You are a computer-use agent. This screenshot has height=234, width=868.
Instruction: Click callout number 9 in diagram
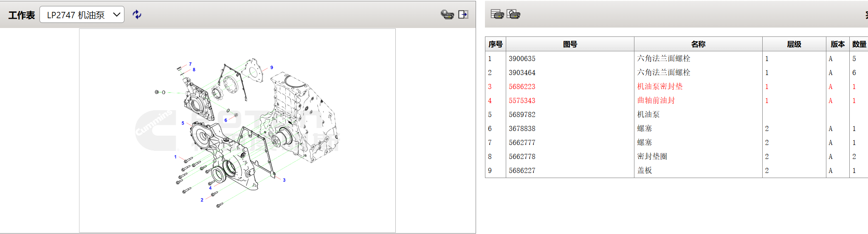[x=272, y=67]
